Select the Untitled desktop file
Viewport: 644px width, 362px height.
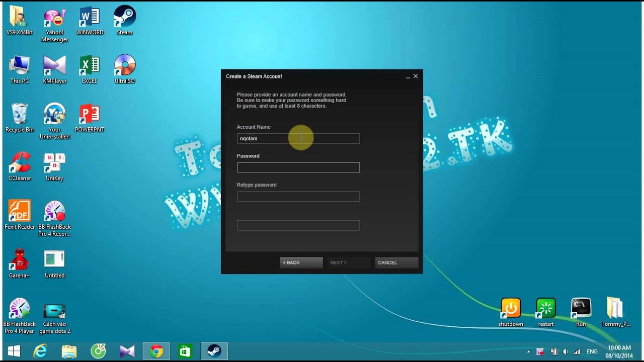[x=54, y=264]
